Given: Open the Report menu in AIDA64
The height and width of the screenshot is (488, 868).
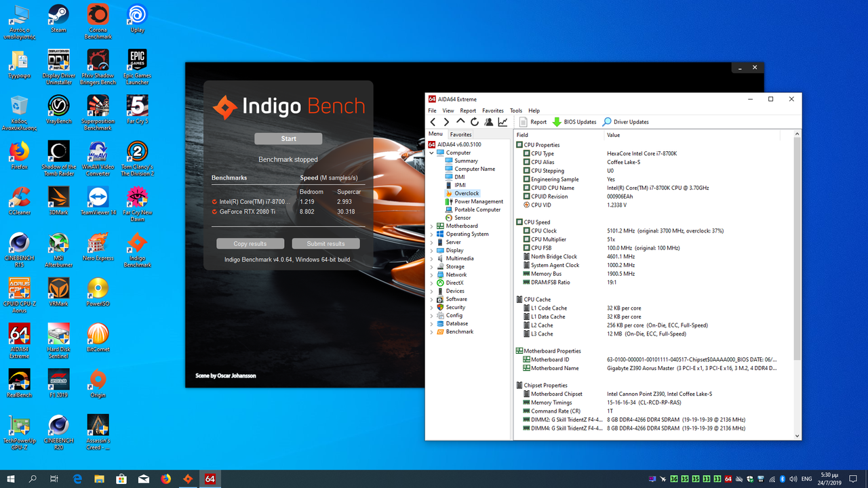Looking at the screenshot, I should (468, 110).
